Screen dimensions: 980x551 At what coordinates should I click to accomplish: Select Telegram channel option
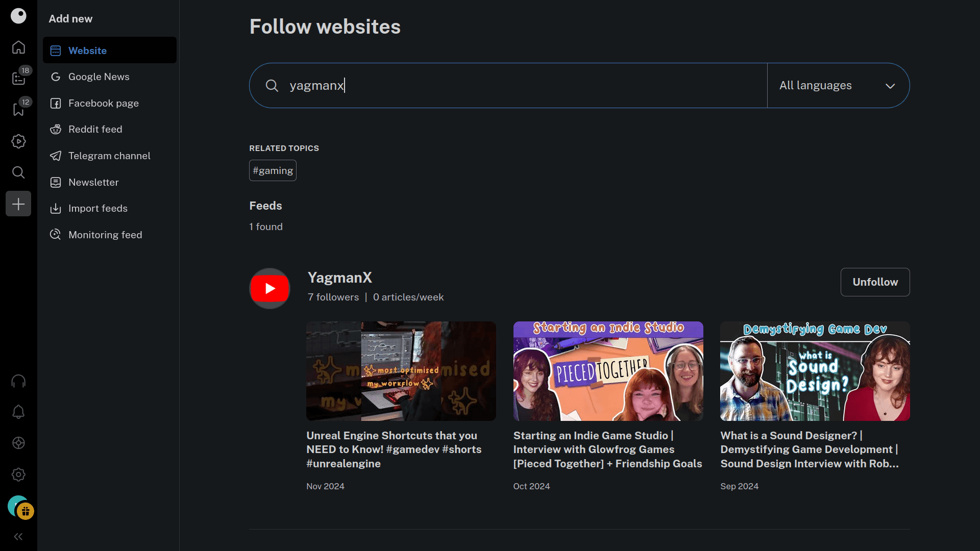pyautogui.click(x=110, y=156)
